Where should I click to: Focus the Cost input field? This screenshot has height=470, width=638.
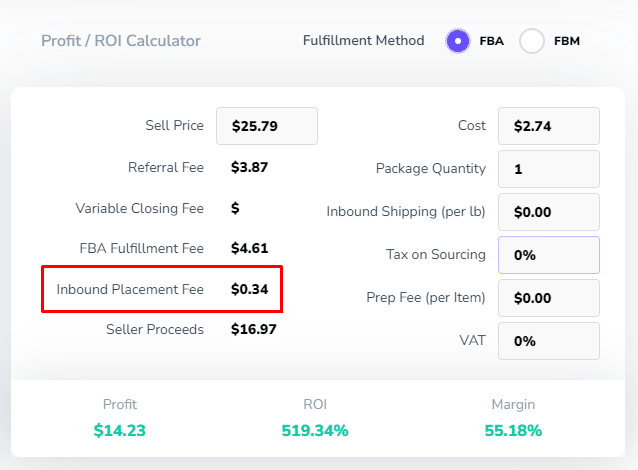[548, 126]
